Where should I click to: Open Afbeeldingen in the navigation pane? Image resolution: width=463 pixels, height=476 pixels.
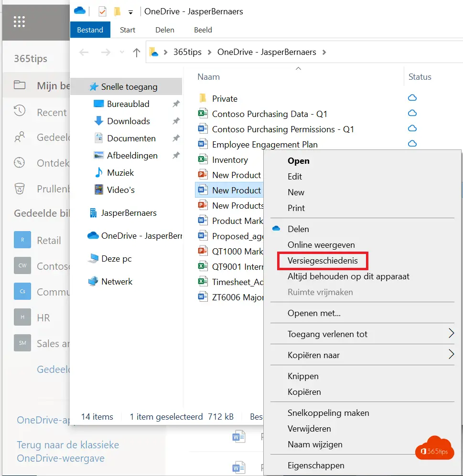(132, 156)
